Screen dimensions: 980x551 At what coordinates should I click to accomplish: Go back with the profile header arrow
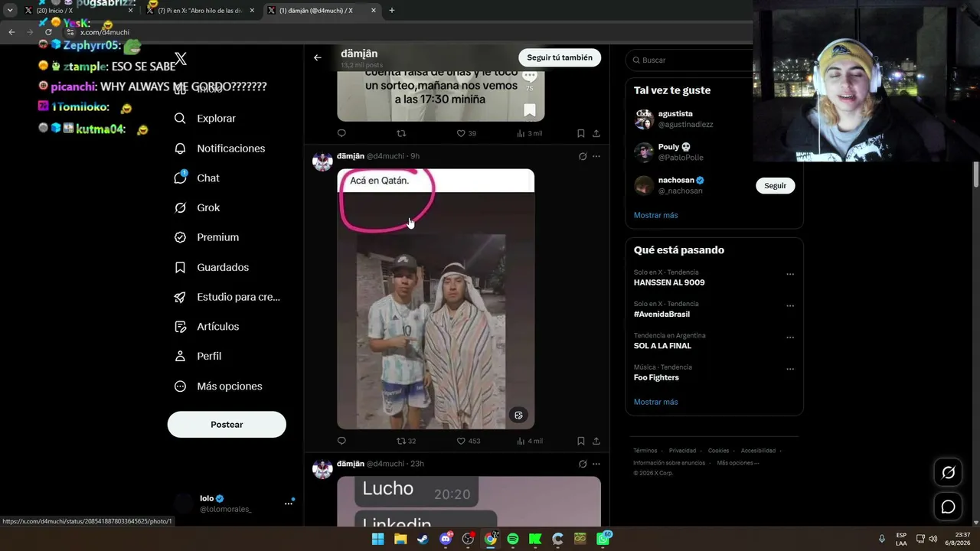pyautogui.click(x=318, y=57)
